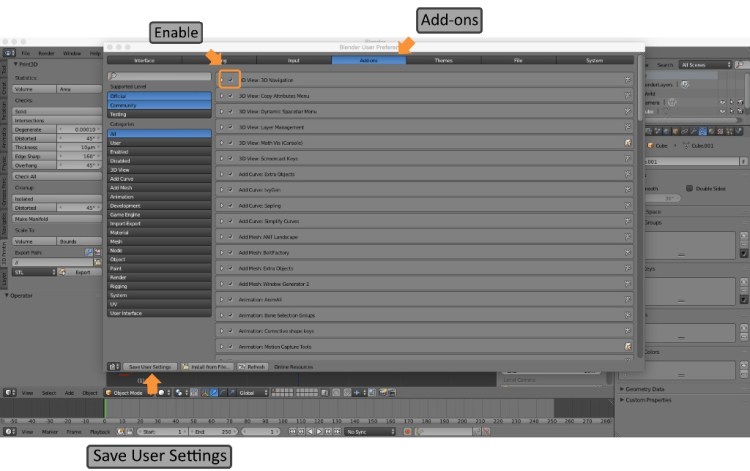The image size is (750, 471).
Task: Click Make Manifold button
Action: coord(57,219)
